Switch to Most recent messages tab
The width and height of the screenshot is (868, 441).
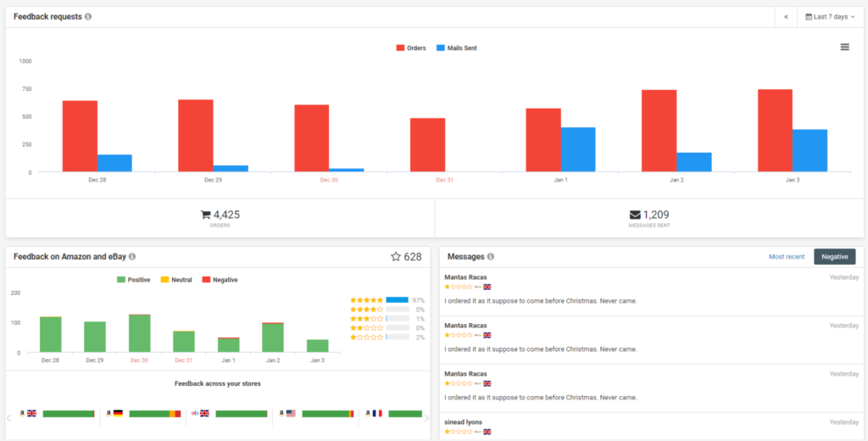(787, 257)
